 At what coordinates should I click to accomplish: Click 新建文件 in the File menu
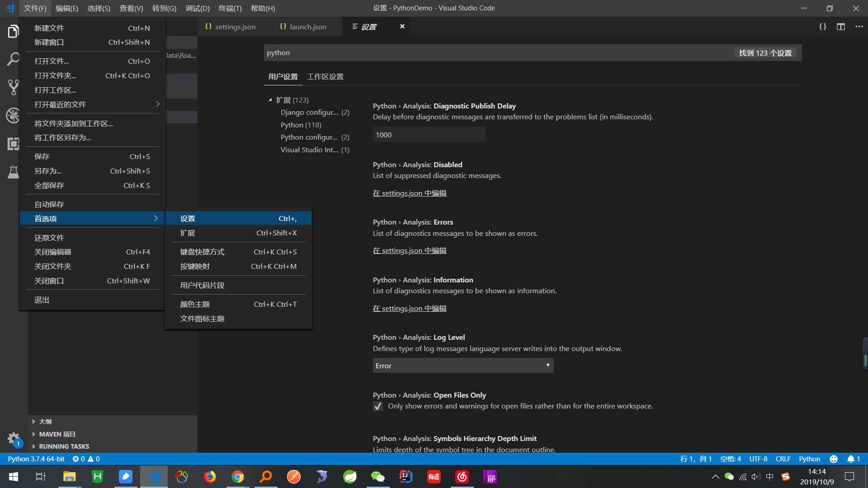[92, 28]
